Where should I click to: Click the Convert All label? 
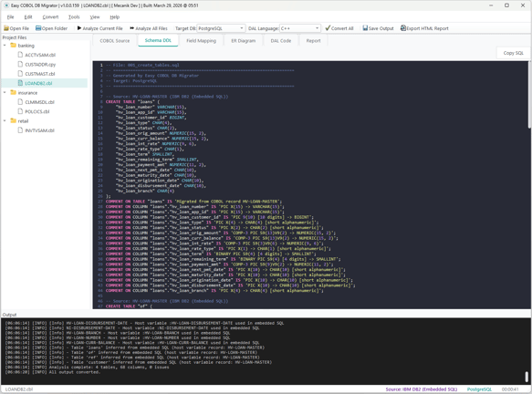tap(342, 28)
